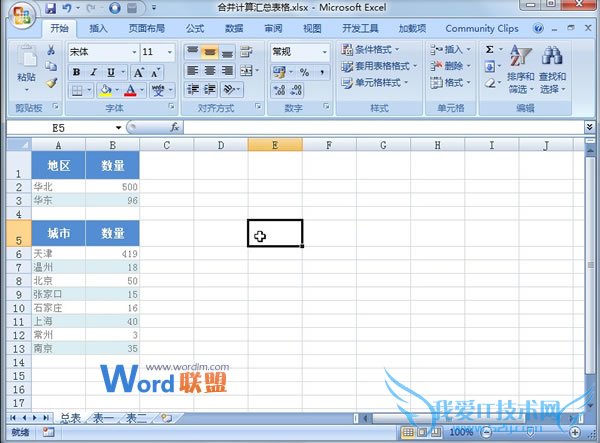The width and height of the screenshot is (600, 443).
Task: Open 单元格样式 cell styles menu
Action: tap(375, 83)
